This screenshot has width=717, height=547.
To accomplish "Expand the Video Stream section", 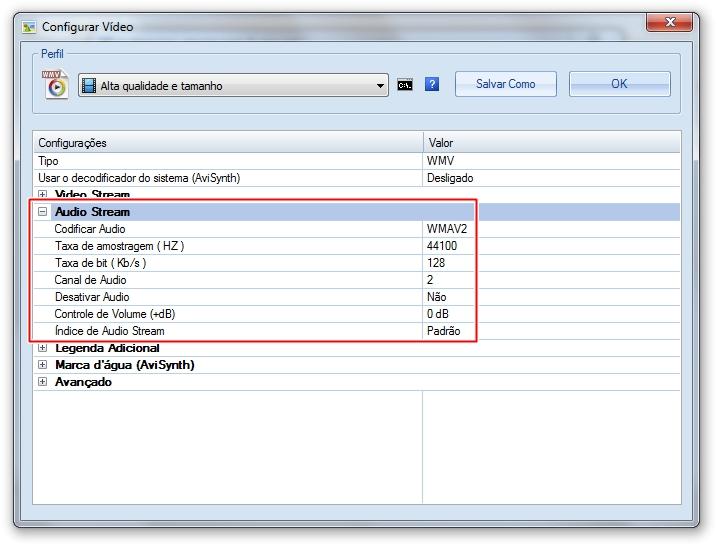I will 43,194.
